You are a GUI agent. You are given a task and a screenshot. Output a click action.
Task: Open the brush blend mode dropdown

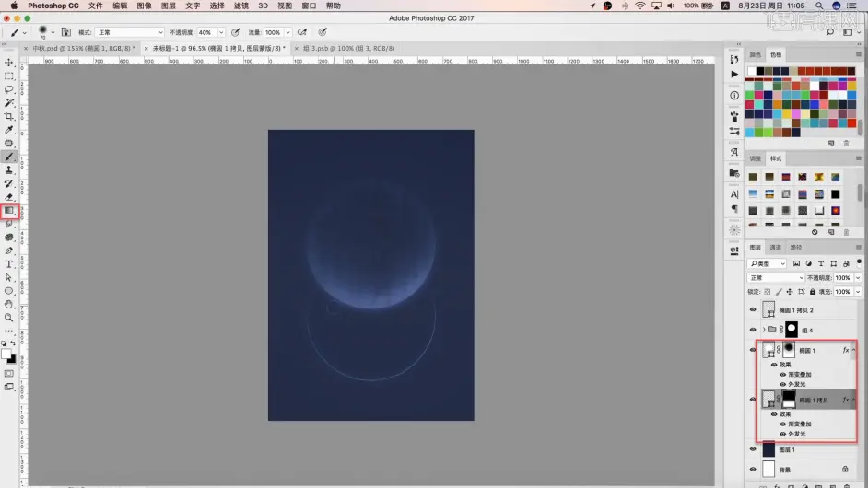[x=129, y=32]
